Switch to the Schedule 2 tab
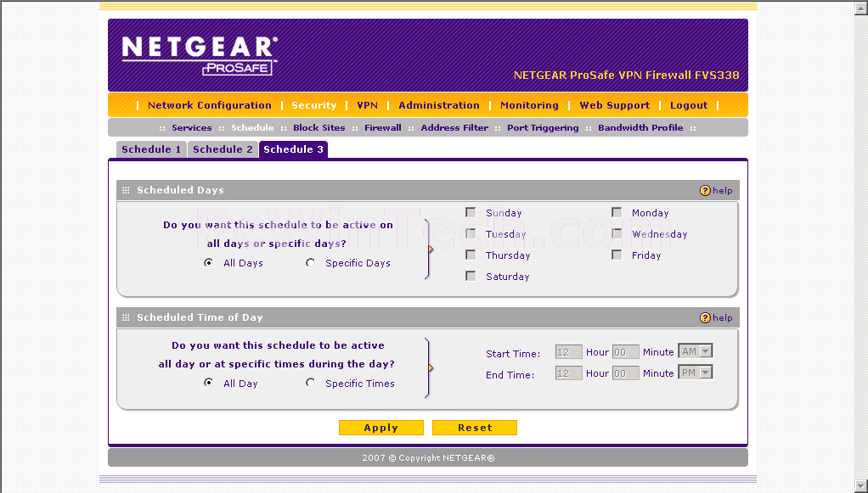This screenshot has width=868, height=493. tap(223, 149)
